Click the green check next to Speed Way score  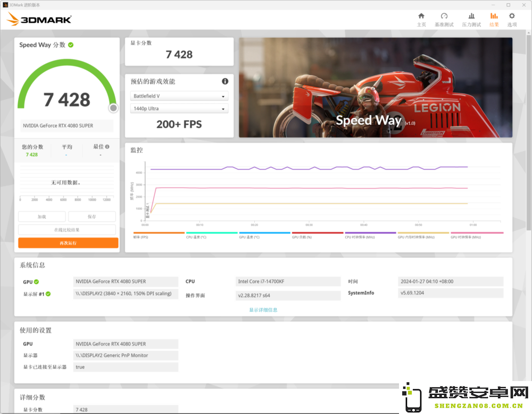tap(71, 45)
